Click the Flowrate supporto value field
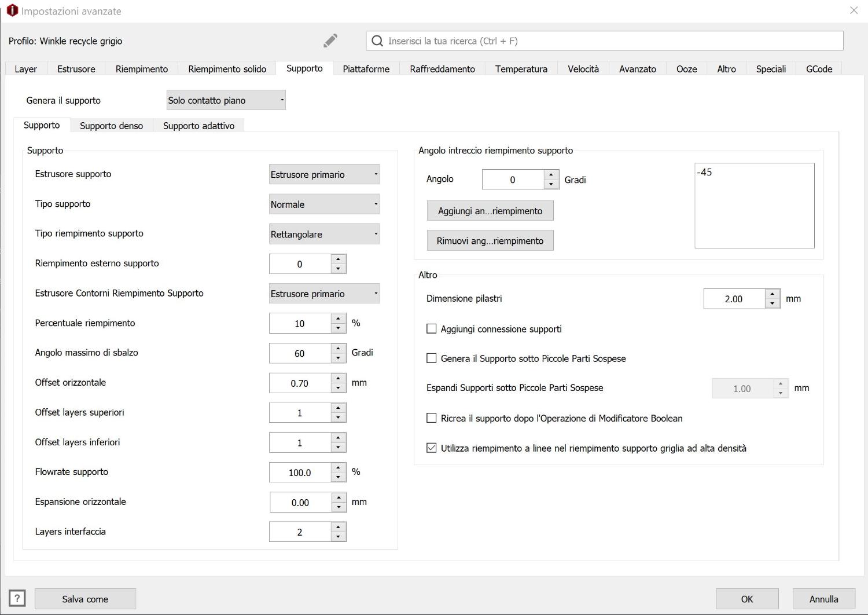868x615 pixels. pyautogui.click(x=300, y=473)
